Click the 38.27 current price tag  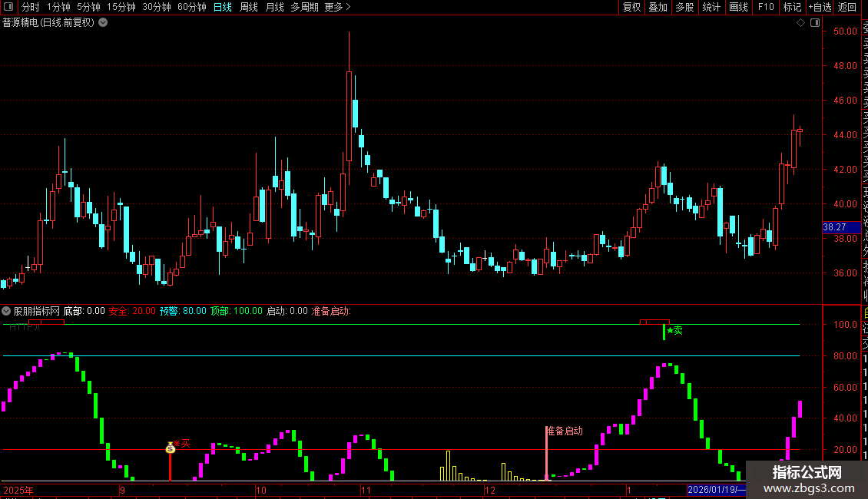(841, 226)
